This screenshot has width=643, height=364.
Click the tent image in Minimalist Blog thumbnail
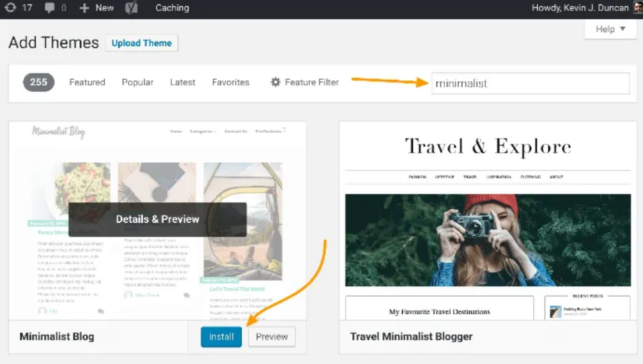(243, 220)
